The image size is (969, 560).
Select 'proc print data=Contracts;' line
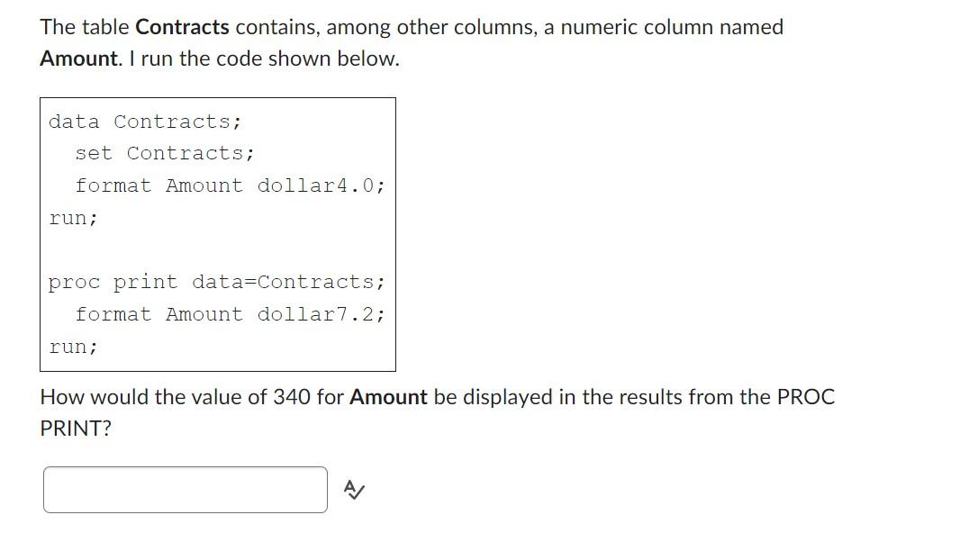coord(216,282)
